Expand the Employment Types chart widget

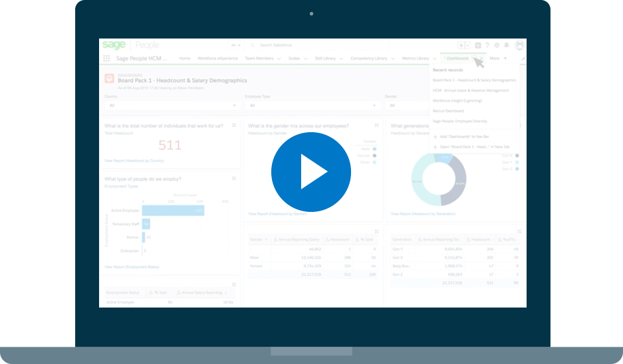(233, 179)
